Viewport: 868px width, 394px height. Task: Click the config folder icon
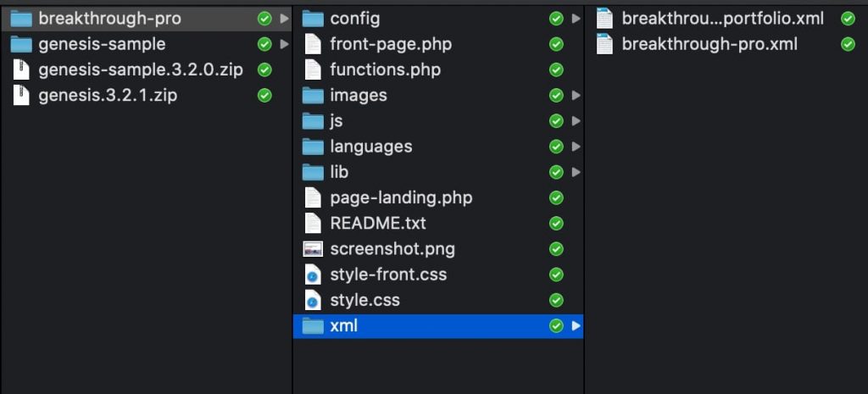click(x=313, y=19)
